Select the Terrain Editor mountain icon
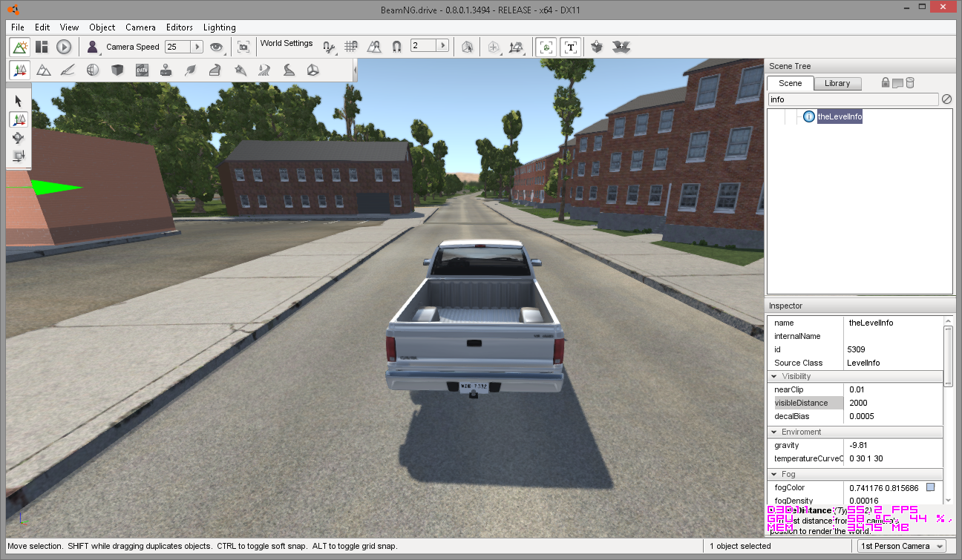Screen dimensions: 962x560 (44, 70)
